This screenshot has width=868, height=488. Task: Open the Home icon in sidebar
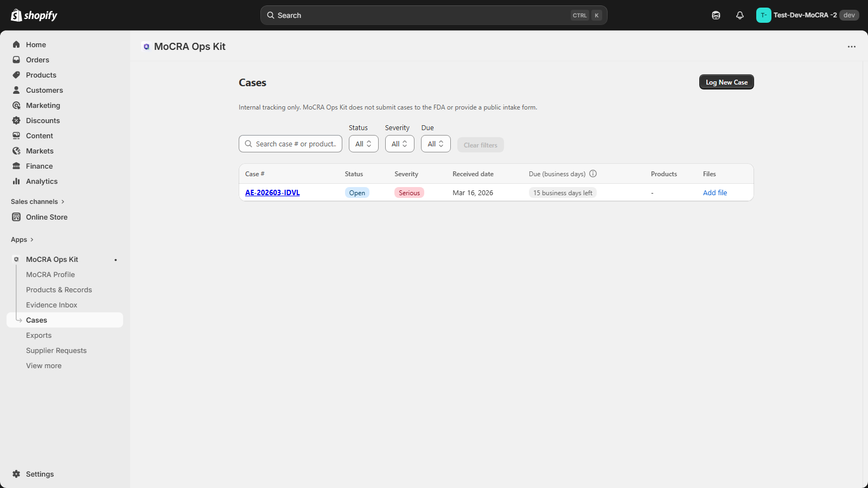pos(16,44)
